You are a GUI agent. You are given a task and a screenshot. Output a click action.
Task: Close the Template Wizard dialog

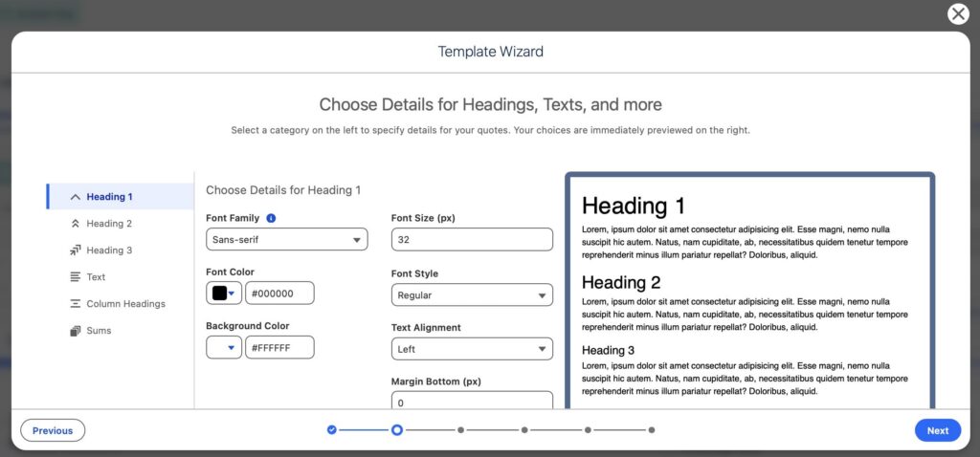point(958,13)
